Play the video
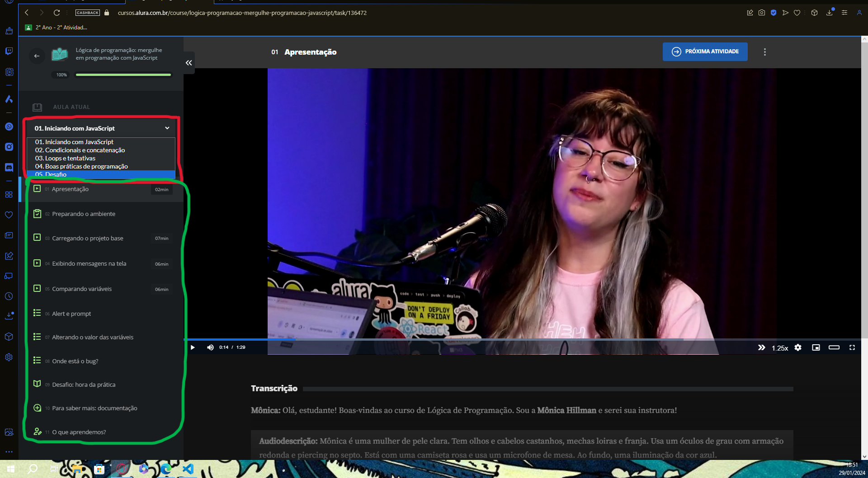868x478 pixels. tap(193, 347)
